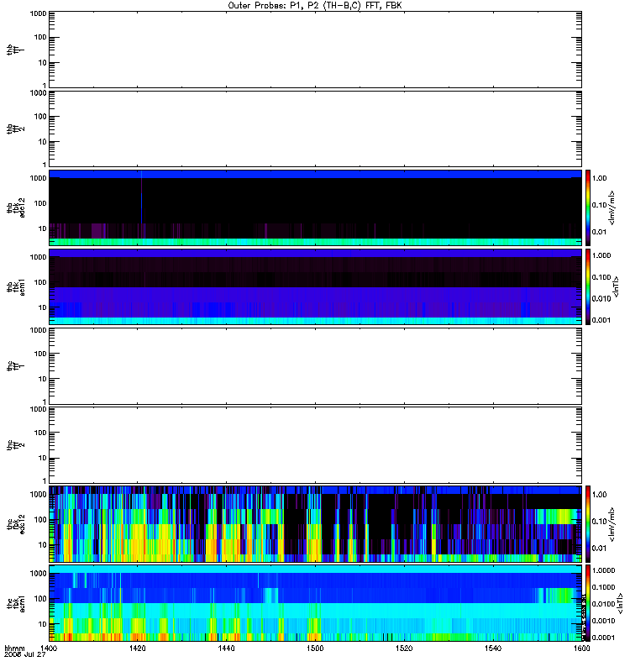This screenshot has height=672, width=630.
Task: Click the "<|mV/m|>" unit label beside thb edc12
Action: [x=612, y=207]
